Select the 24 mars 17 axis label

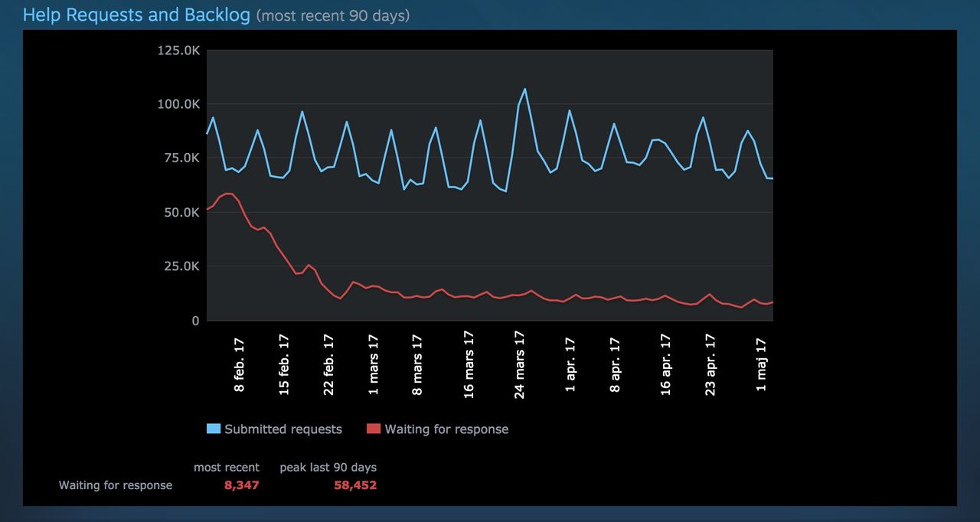tap(520, 364)
